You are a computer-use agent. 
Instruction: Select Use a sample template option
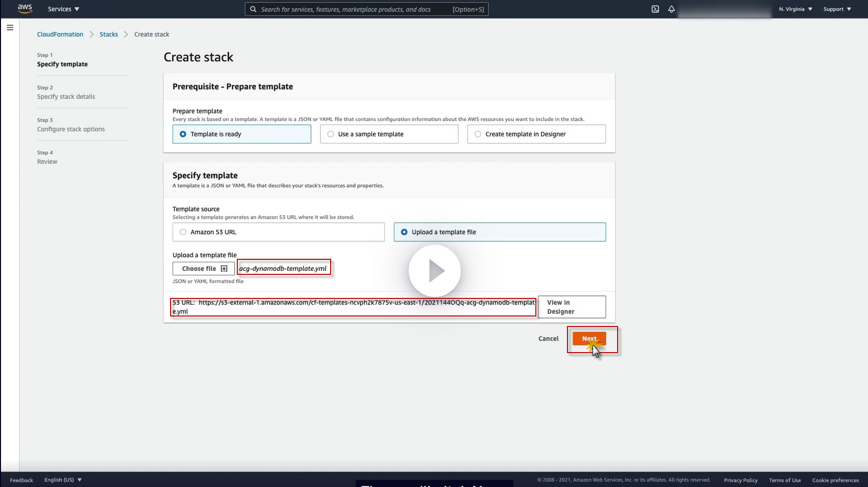pos(389,134)
